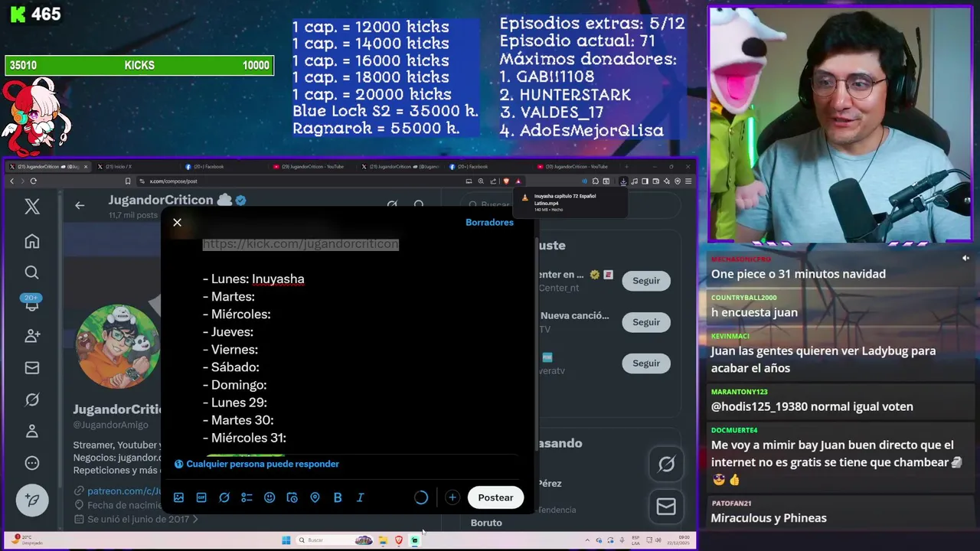Go to Home in X sidebar
980x551 pixels.
tap(32, 241)
